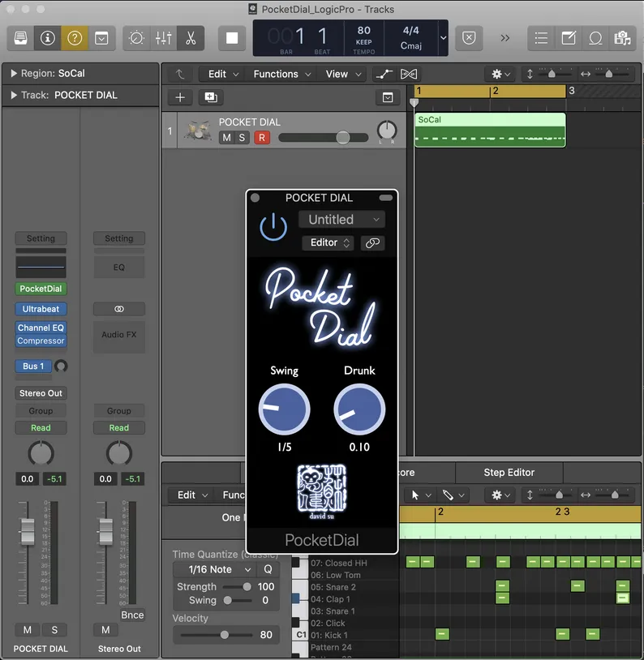Screen dimensions: 644x660
Task: Click the double-arrow toolbar overflow button
Action: [505, 38]
